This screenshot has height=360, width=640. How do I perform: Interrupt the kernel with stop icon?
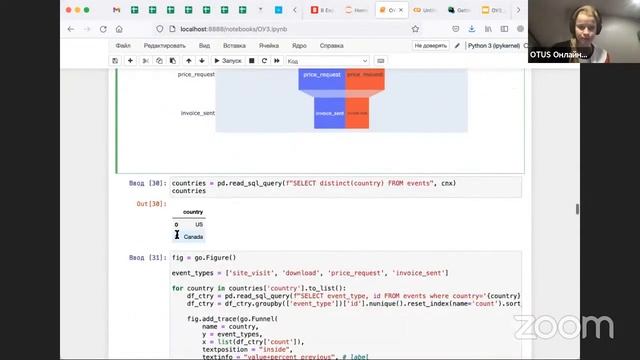(x=252, y=61)
